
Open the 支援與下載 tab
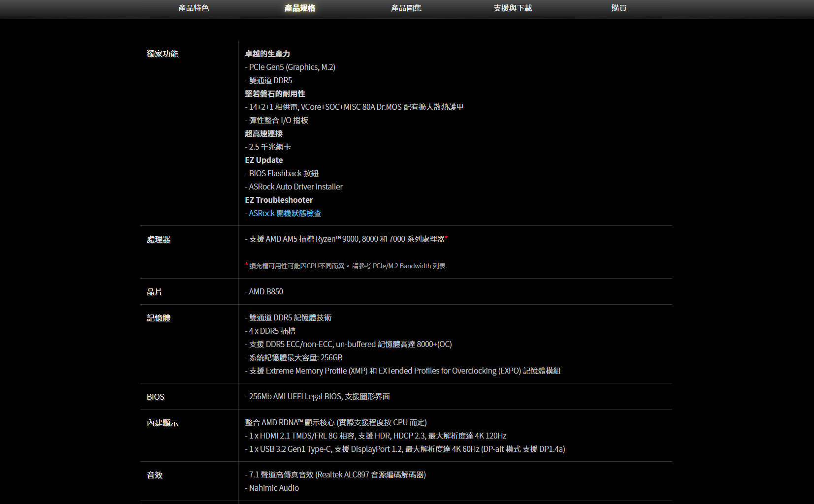[x=513, y=8]
